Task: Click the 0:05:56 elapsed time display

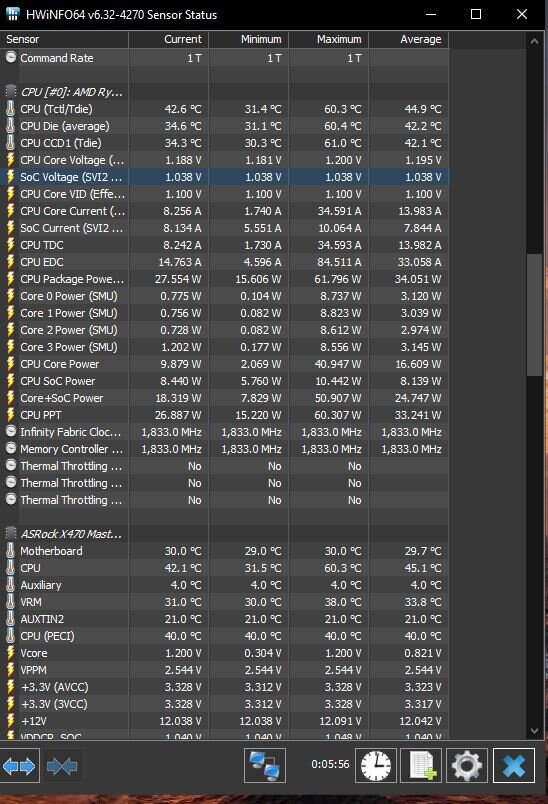Action: click(x=330, y=764)
